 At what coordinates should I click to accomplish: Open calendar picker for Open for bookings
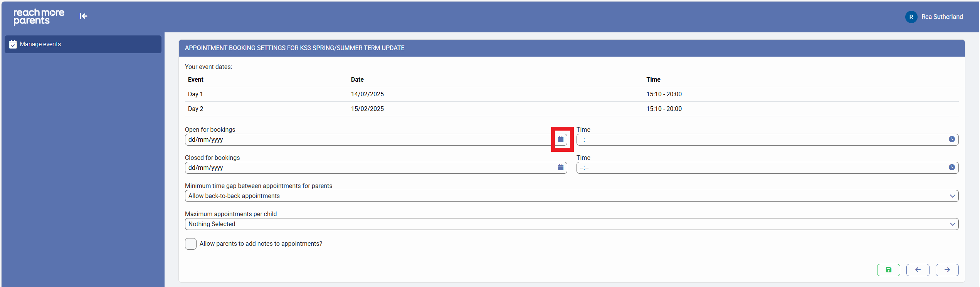point(561,139)
